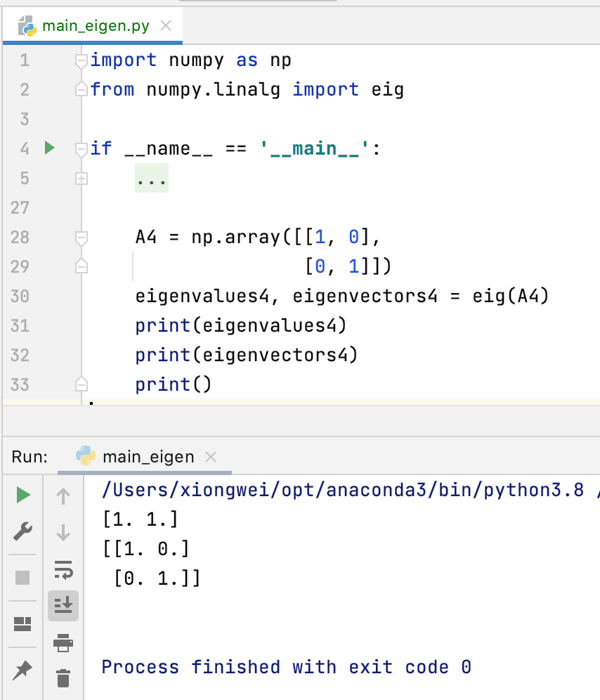This screenshot has width=600, height=700.
Task: Toggle the fold end marker on line 33
Action: pos(81,384)
